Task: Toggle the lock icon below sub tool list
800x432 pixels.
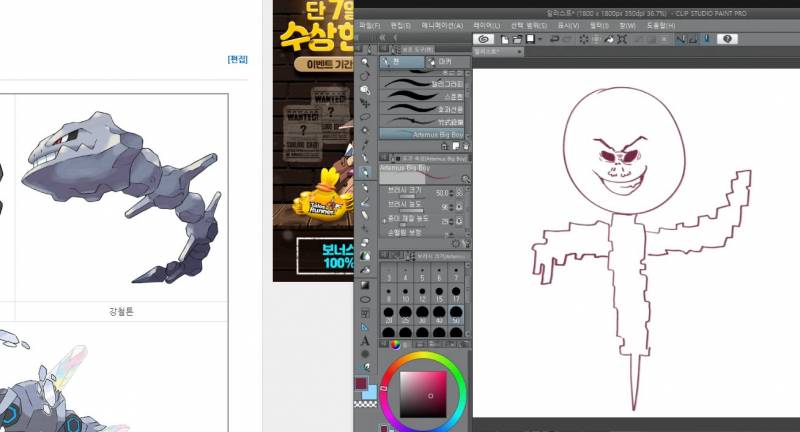Action: (445, 146)
